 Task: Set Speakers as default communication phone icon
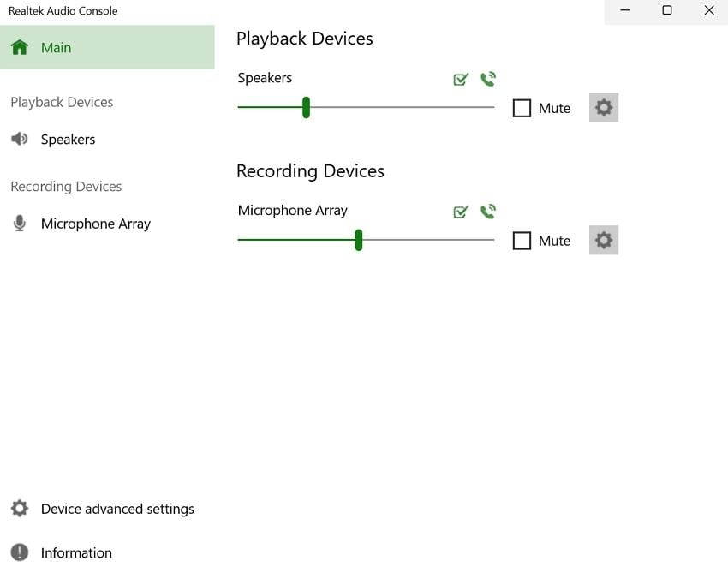(x=488, y=79)
